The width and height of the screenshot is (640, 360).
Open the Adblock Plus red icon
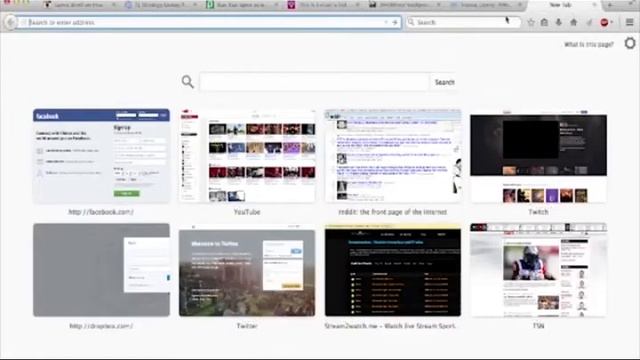tap(604, 22)
